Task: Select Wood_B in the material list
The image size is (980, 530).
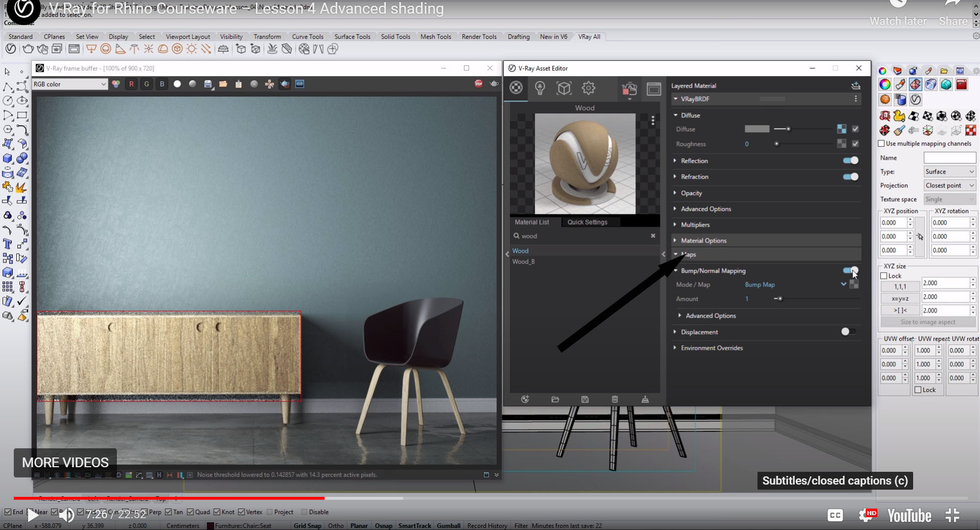Action: click(x=524, y=261)
